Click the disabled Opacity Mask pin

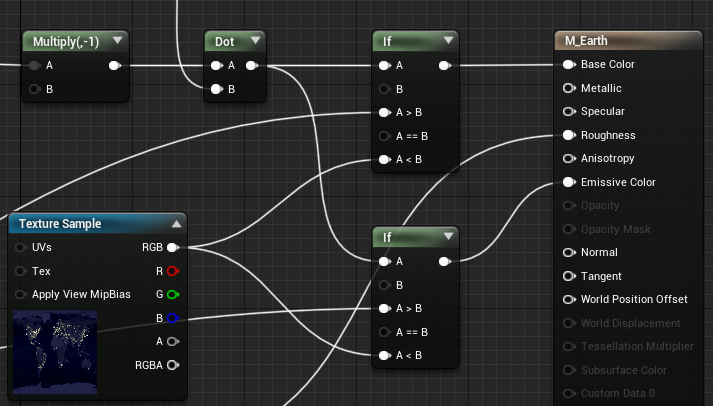tap(569, 229)
